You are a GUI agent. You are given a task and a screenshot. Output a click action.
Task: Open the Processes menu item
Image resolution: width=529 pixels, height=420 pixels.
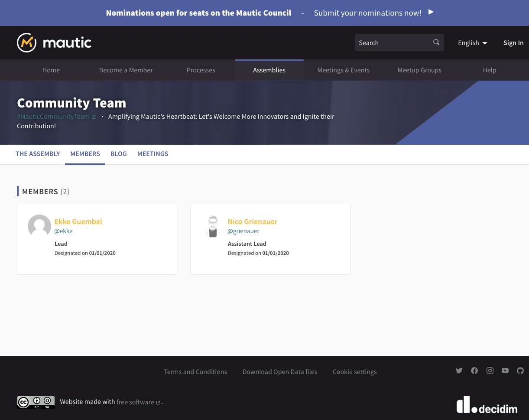(x=201, y=70)
